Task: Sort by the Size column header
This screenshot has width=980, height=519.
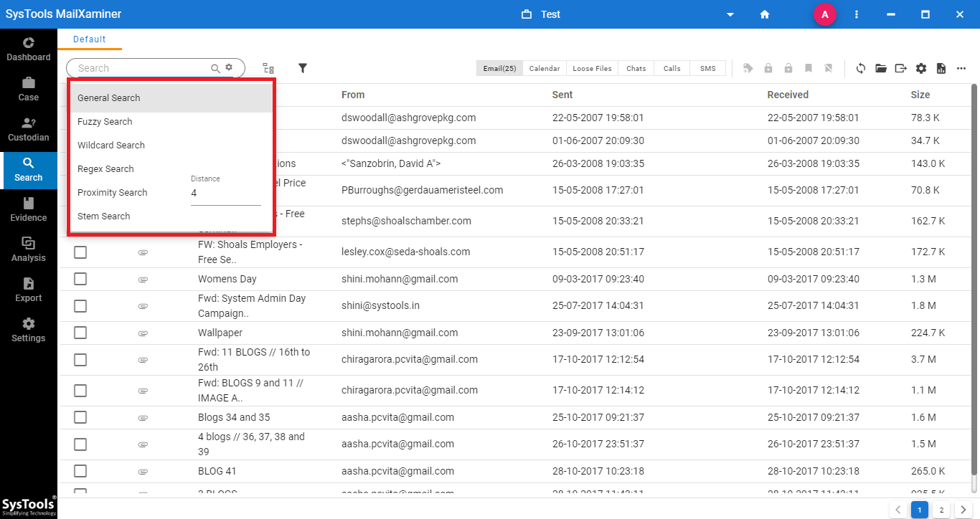Action: [x=920, y=95]
